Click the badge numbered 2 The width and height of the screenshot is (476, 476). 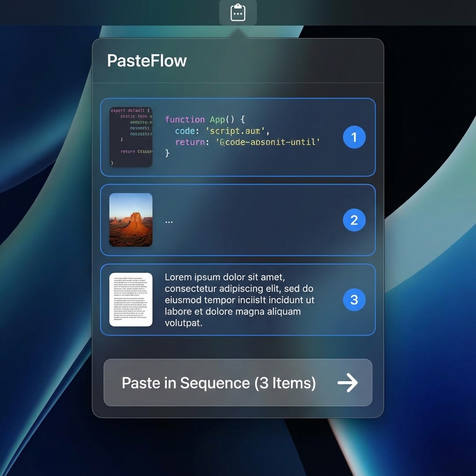point(354,220)
